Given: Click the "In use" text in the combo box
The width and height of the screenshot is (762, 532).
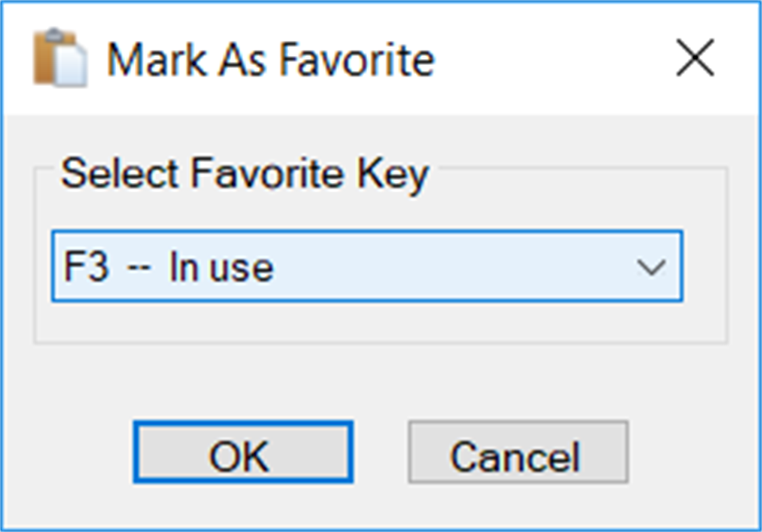Looking at the screenshot, I should tap(221, 267).
